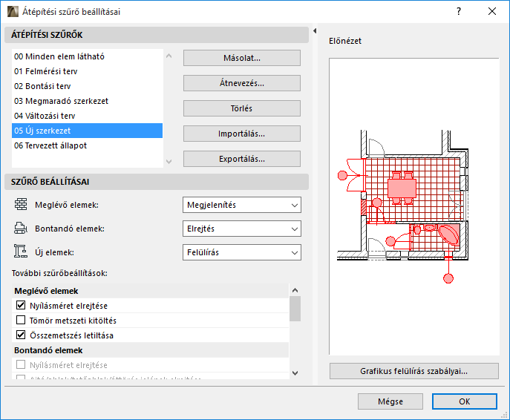This screenshot has width=510, height=420.
Task: Click the Meglévő elemek brick wall icon
Action: tap(21, 205)
